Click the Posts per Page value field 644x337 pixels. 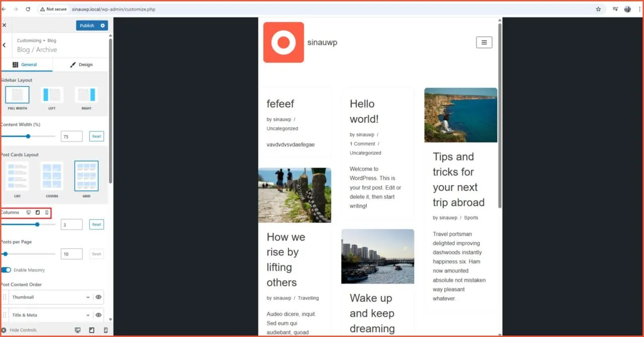pos(71,254)
